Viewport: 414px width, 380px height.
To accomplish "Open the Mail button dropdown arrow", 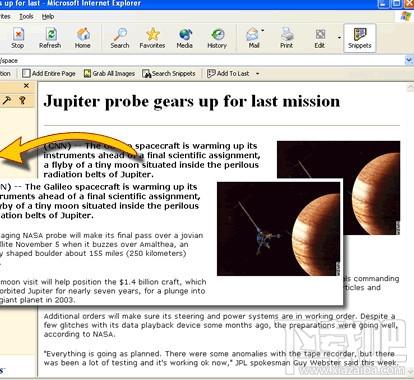I will 263,31.
